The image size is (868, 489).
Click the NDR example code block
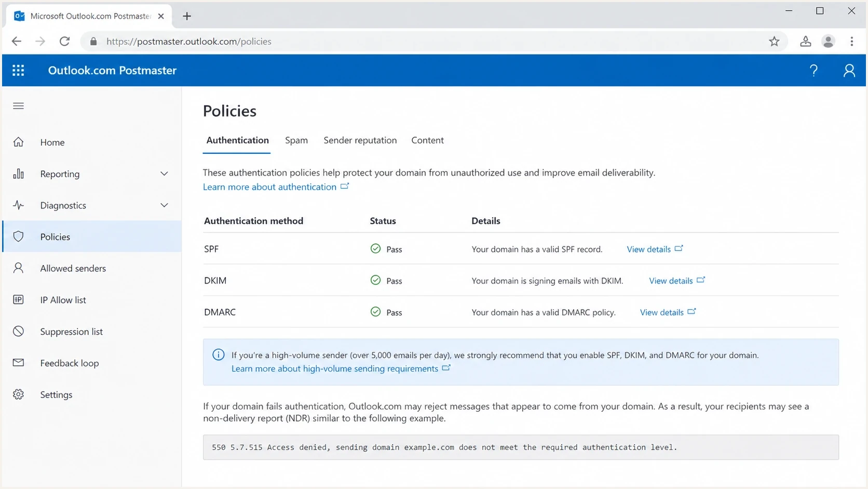click(x=521, y=447)
